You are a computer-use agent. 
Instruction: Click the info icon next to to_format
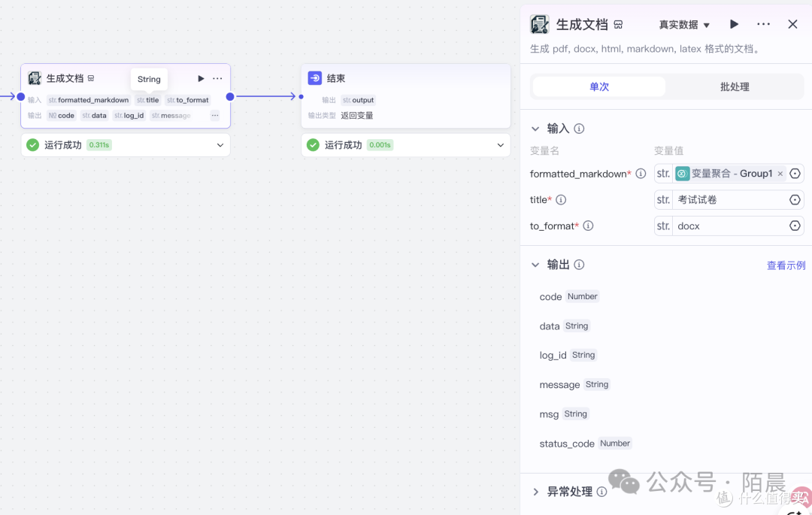pos(588,226)
